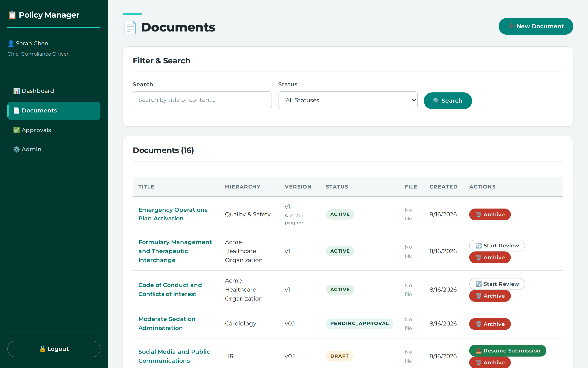Click the Logout button

pyautogui.click(x=54, y=349)
